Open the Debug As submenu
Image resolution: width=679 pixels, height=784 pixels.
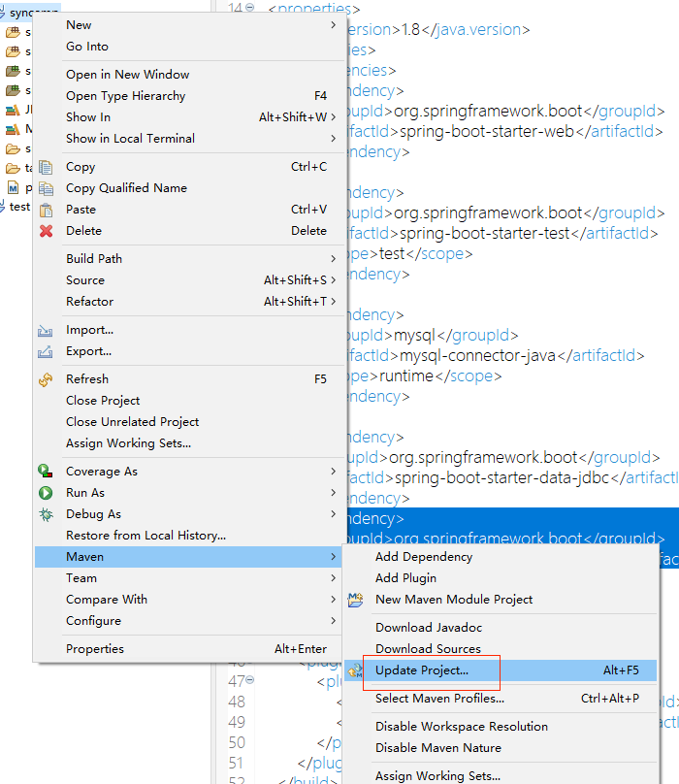(188, 514)
